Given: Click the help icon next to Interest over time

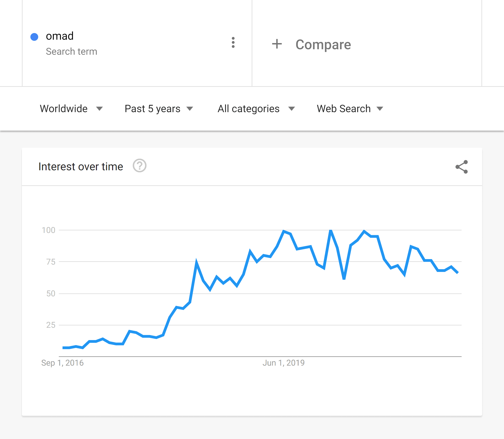Looking at the screenshot, I should 140,166.
